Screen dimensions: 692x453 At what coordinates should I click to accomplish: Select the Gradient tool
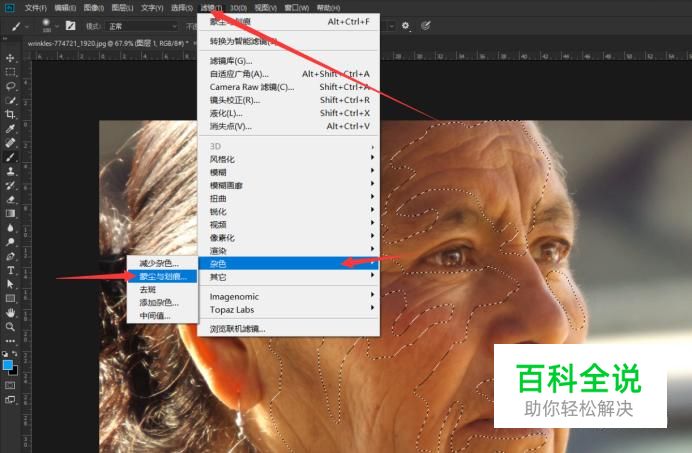[x=10, y=213]
